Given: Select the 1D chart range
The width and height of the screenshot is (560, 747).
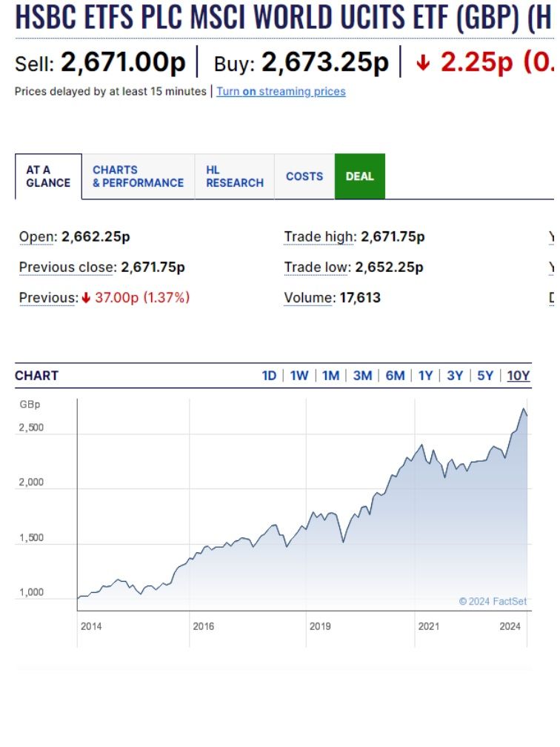Looking at the screenshot, I should coord(269,376).
